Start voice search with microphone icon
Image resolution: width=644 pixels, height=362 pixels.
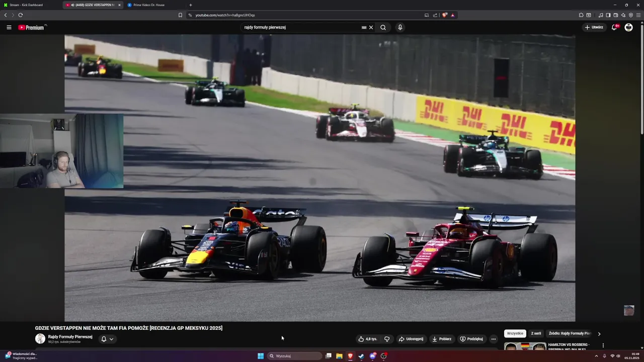click(400, 28)
